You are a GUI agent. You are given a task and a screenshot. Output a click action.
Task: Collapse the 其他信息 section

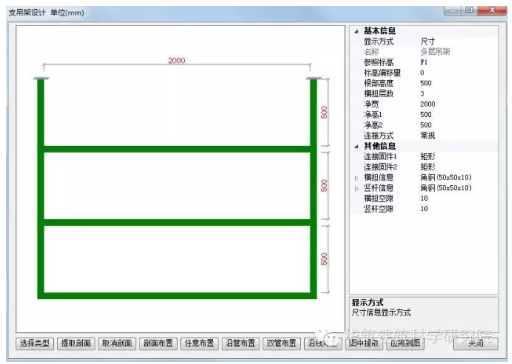(x=356, y=146)
